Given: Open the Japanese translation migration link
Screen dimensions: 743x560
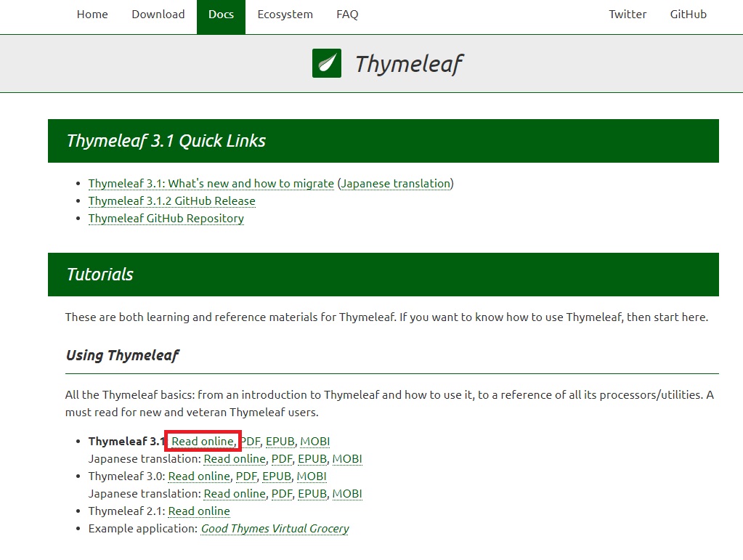Looking at the screenshot, I should [396, 183].
